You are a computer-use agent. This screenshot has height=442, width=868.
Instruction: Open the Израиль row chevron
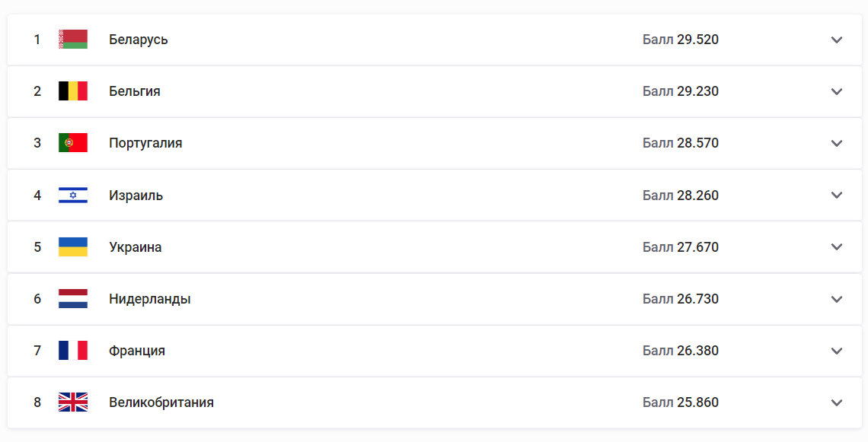click(x=837, y=196)
